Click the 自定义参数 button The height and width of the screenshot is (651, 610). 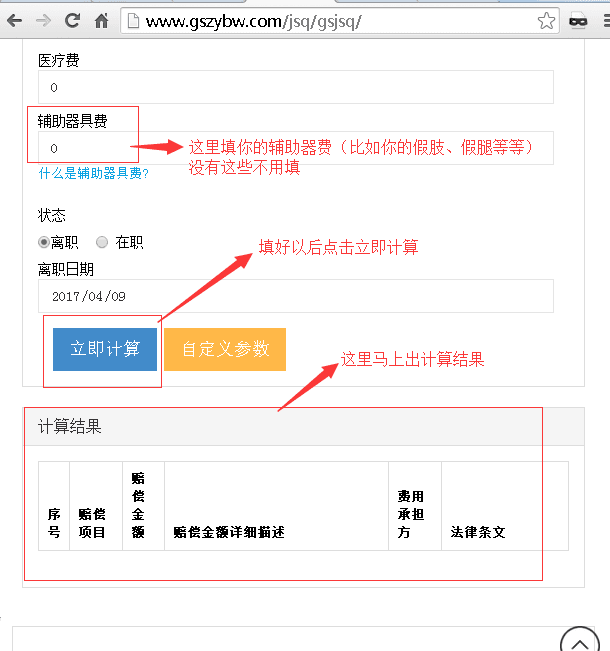click(225, 349)
